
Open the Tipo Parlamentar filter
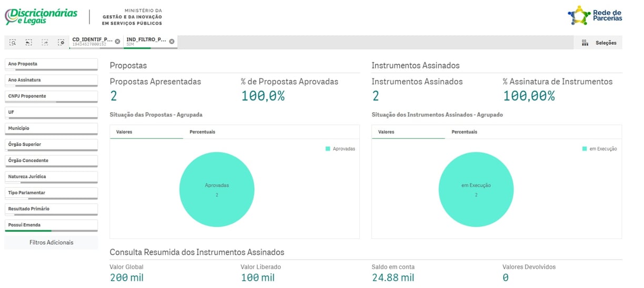click(x=51, y=193)
